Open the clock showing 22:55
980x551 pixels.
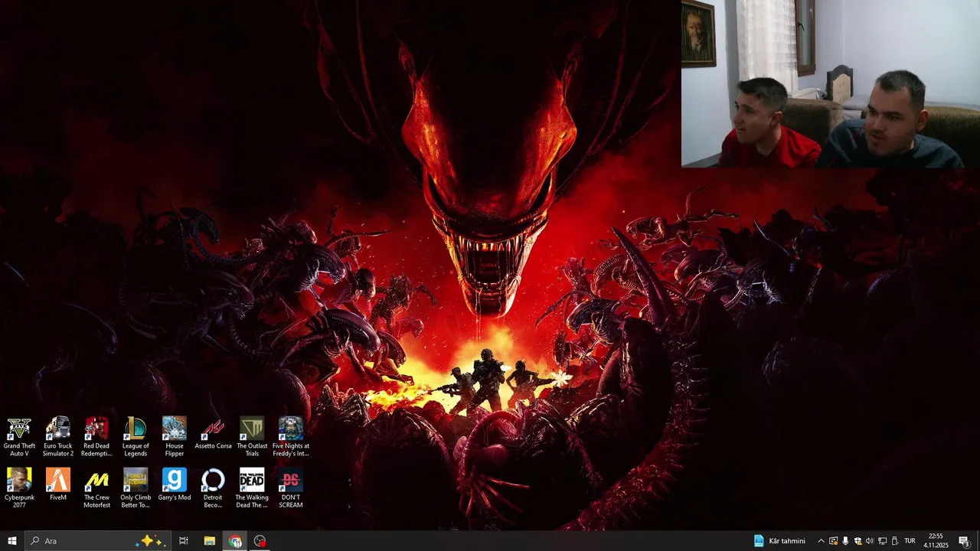[x=936, y=541]
